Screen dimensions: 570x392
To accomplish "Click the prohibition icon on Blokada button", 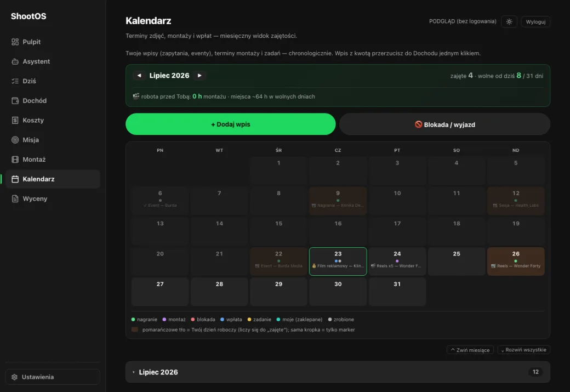I will pos(418,124).
